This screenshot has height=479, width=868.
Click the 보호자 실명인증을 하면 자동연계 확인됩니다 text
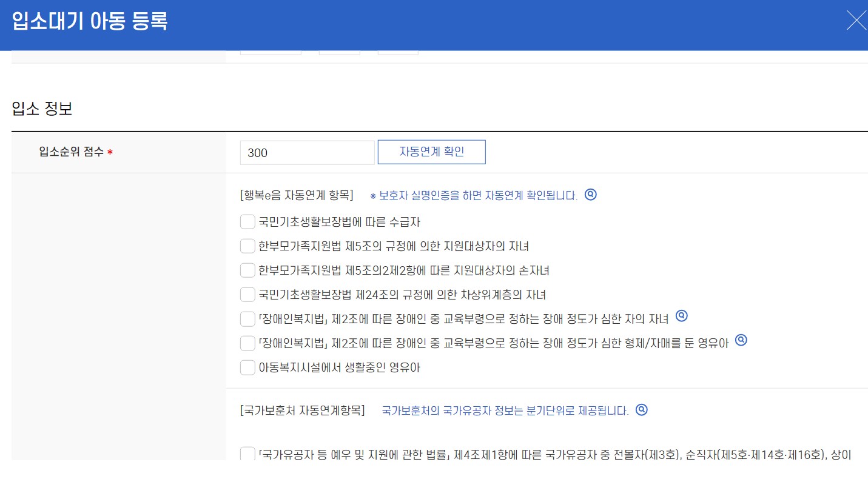[474, 196]
